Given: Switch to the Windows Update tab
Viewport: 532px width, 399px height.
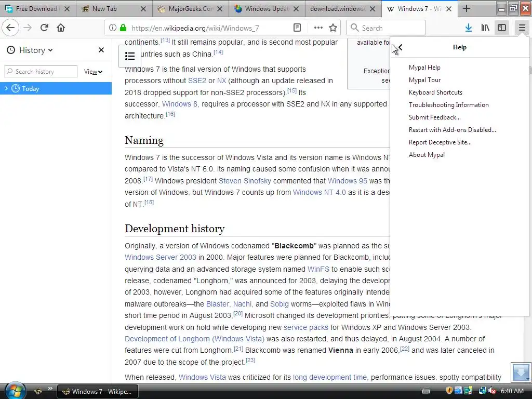Looking at the screenshot, I should click(x=267, y=9).
